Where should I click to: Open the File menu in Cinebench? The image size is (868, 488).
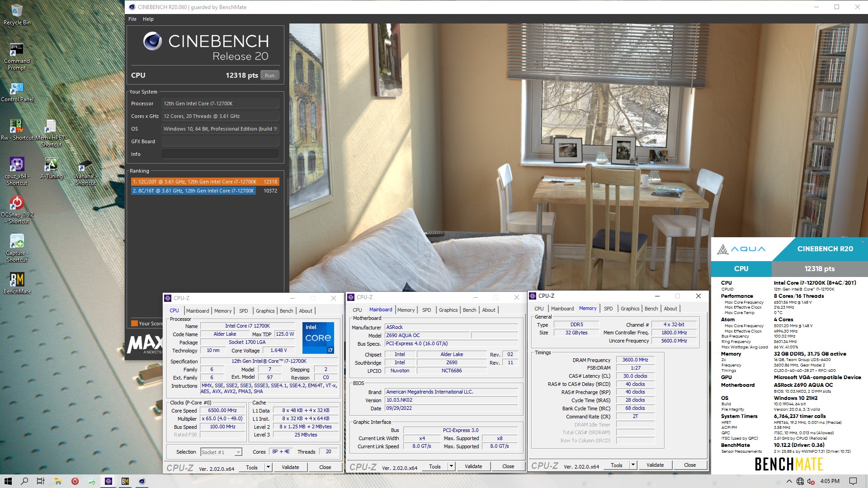coord(132,19)
